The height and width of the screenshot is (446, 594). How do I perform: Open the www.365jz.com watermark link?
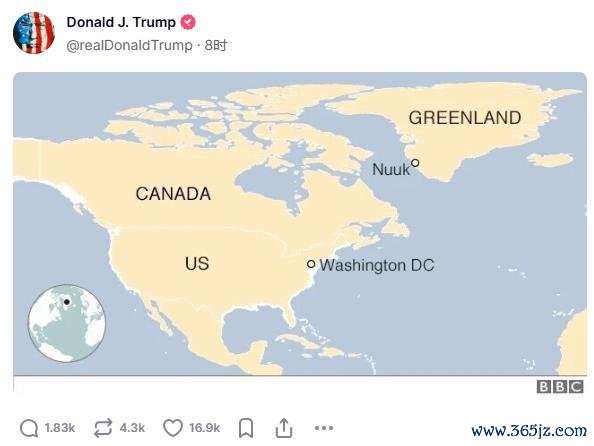coord(529,431)
